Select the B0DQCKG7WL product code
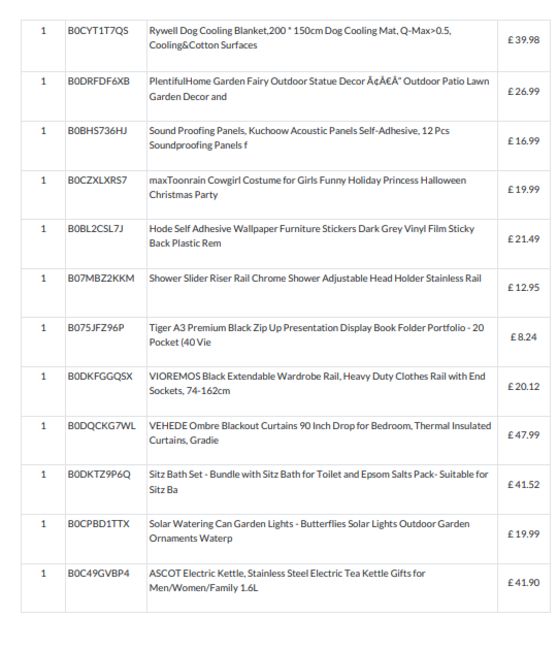The width and height of the screenshot is (558, 650). [102, 426]
